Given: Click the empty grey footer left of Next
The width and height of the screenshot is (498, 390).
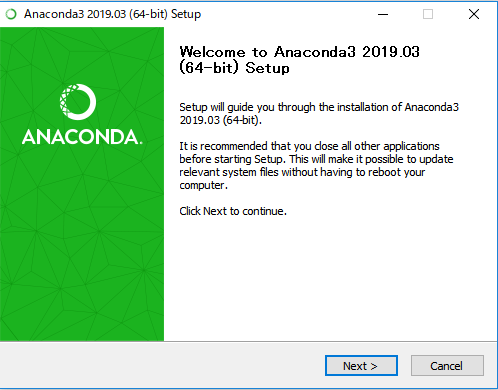Looking at the screenshot, I should coord(160,366).
